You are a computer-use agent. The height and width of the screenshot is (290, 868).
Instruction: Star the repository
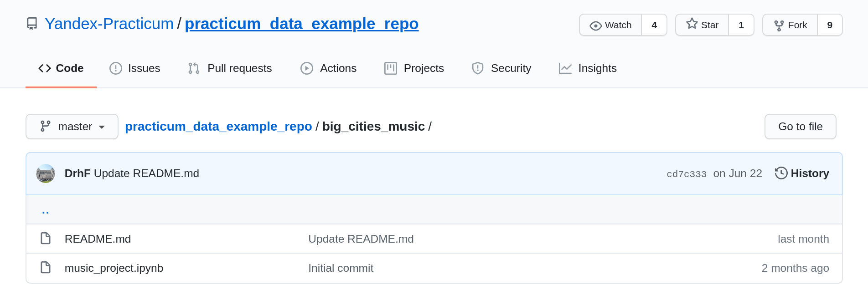pos(702,25)
